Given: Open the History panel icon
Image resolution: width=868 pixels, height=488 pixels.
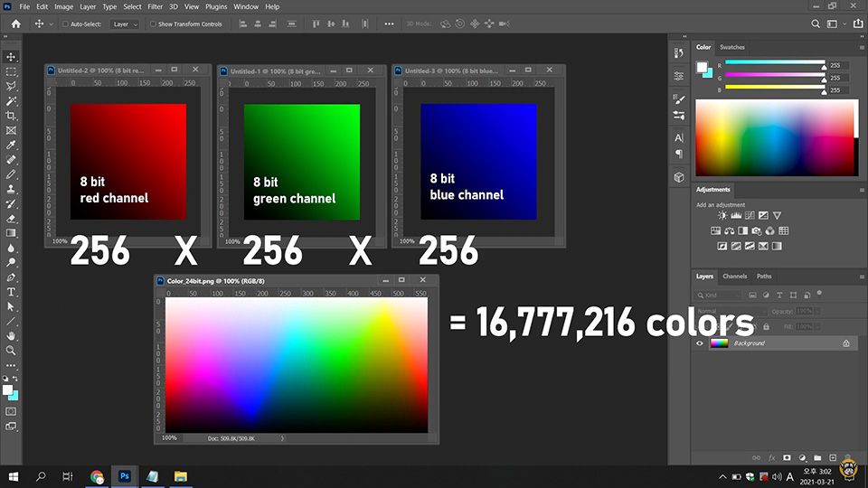Looking at the screenshot, I should coord(679,52).
